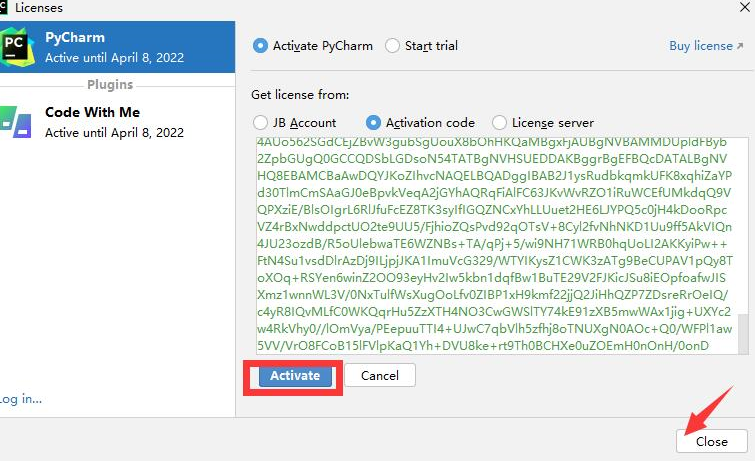Screen dimensions: 755x461
Task: Click the 'Get license from:' label
Action: click(300, 95)
